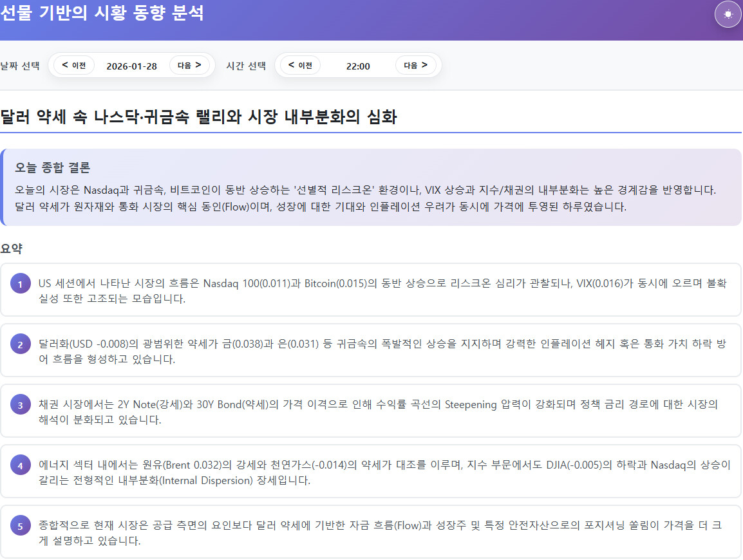The width and height of the screenshot is (743, 560).
Task: Toggle the light/dark theme sun button
Action: pos(728,14)
